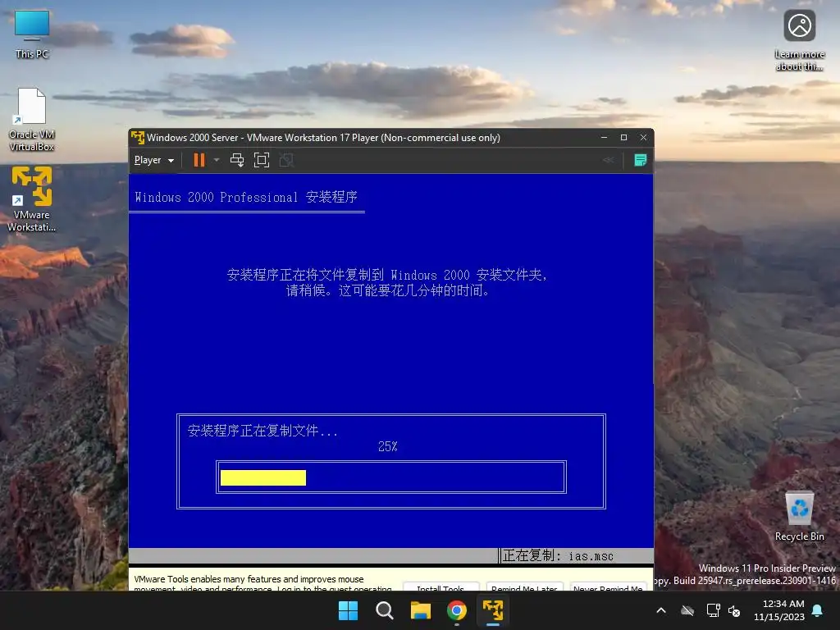Click the network tray icon
This screenshot has width=840, height=630.
713,610
